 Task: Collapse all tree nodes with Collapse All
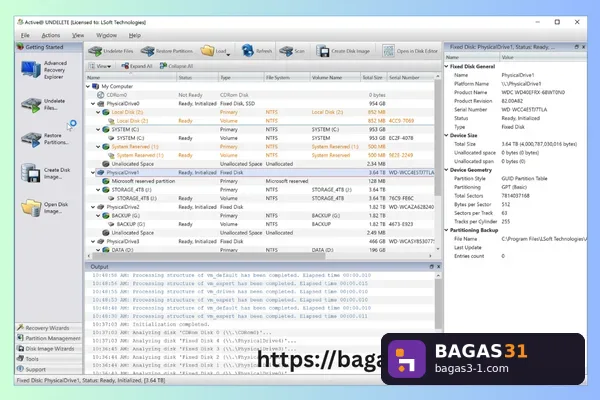click(x=176, y=66)
